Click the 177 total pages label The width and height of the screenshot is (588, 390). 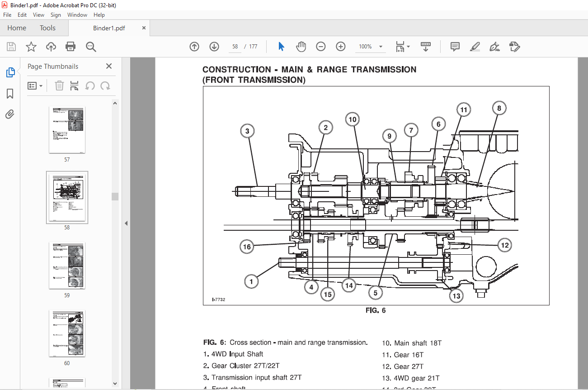253,47
